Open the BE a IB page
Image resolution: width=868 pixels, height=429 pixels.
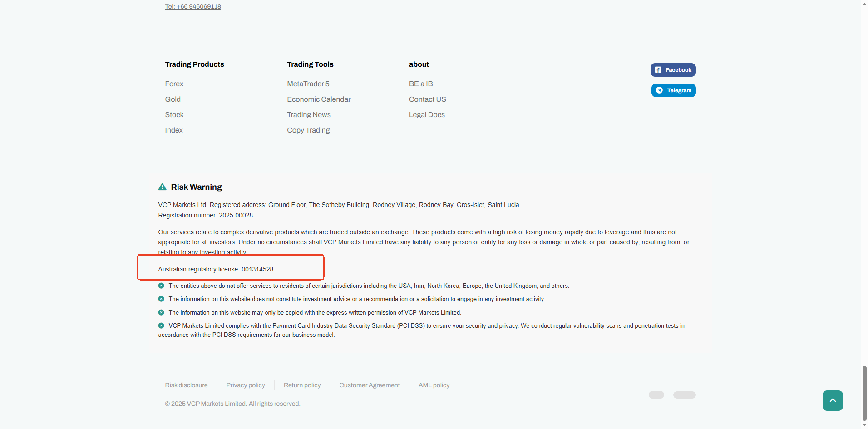coord(421,84)
